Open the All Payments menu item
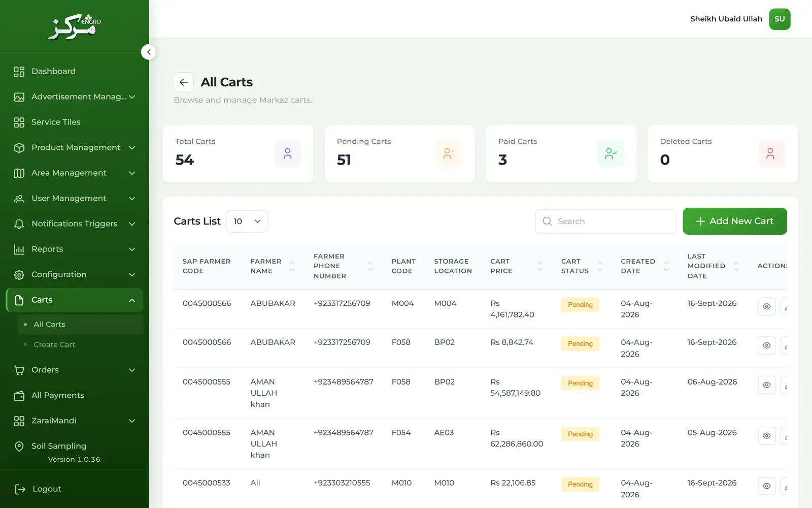The width and height of the screenshot is (812, 508). tap(74, 396)
